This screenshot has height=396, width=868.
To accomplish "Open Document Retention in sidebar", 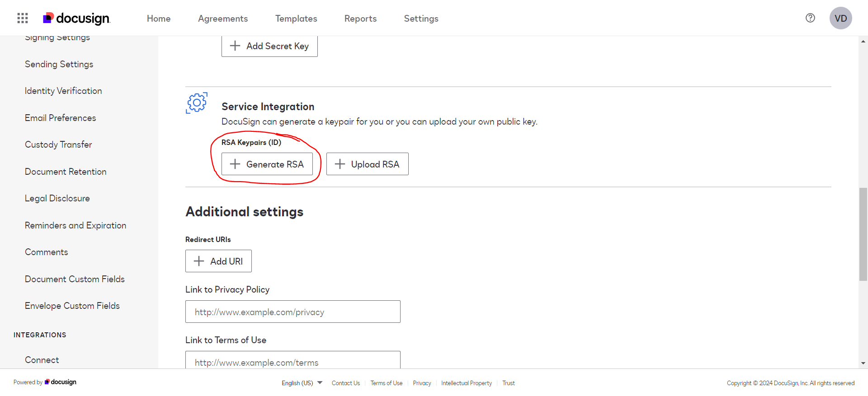I will tap(66, 172).
